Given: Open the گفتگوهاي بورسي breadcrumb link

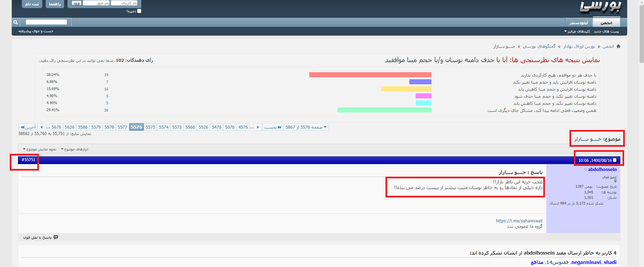Looking at the screenshot, I should pos(539,46).
